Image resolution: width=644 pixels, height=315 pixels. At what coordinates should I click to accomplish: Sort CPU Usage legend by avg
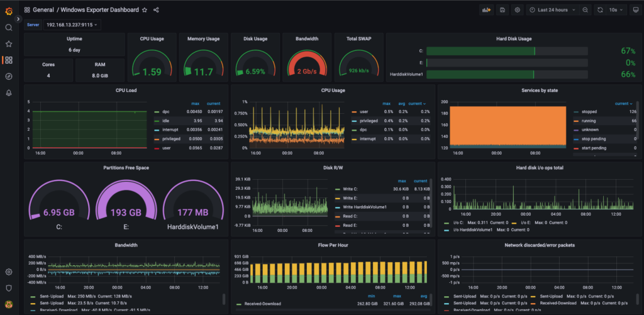402,104
